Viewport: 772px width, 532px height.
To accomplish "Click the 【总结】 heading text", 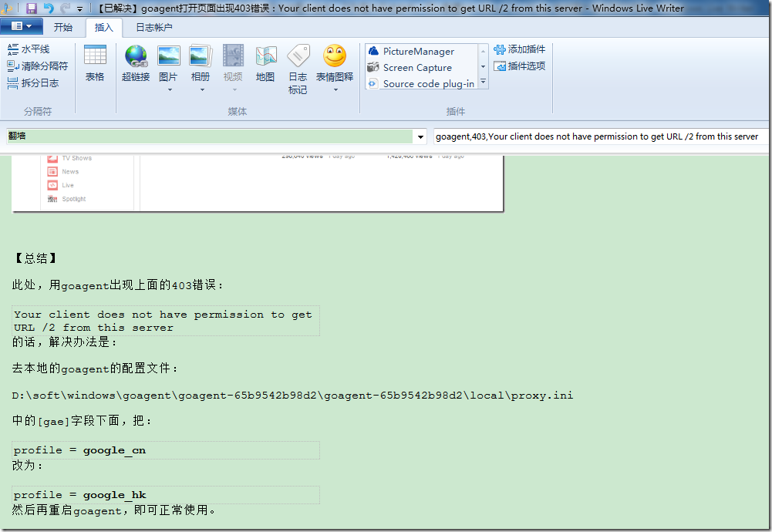I will (35, 258).
